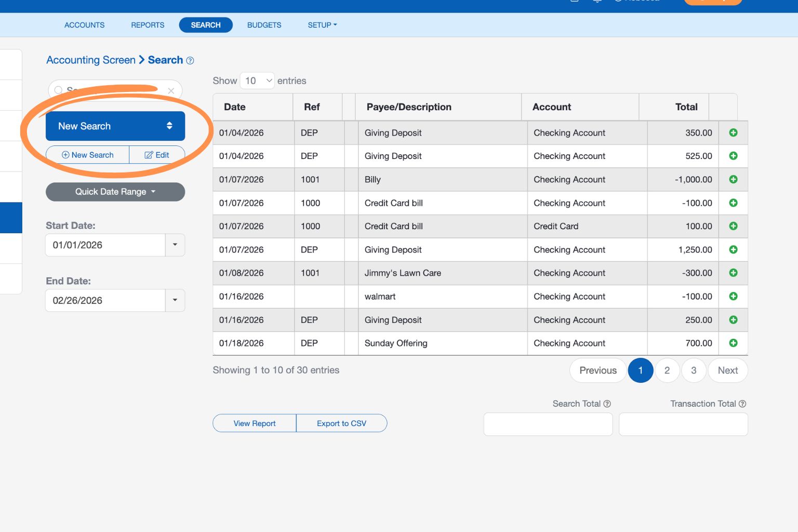Go to ACCOUNTS tab
This screenshot has height=532, width=798.
84,25
